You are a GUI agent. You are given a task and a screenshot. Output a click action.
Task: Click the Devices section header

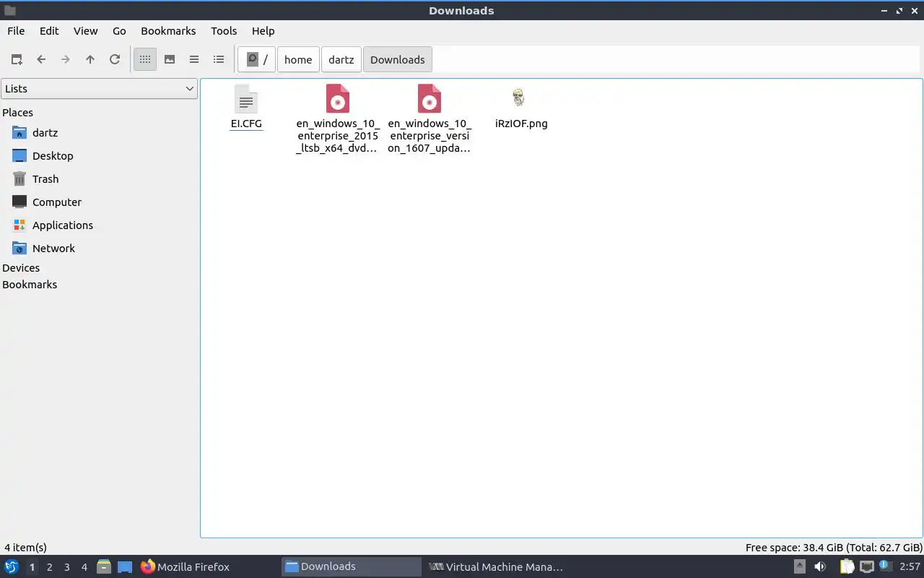(21, 268)
